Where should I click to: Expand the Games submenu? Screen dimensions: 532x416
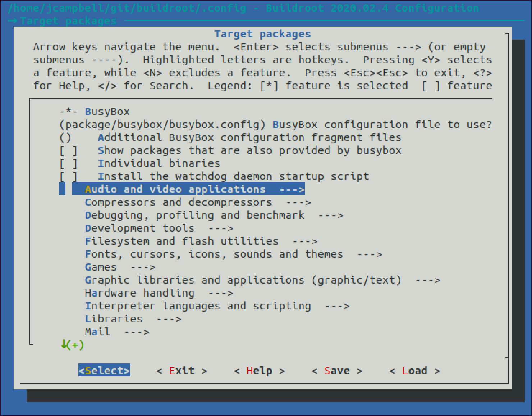tap(120, 267)
